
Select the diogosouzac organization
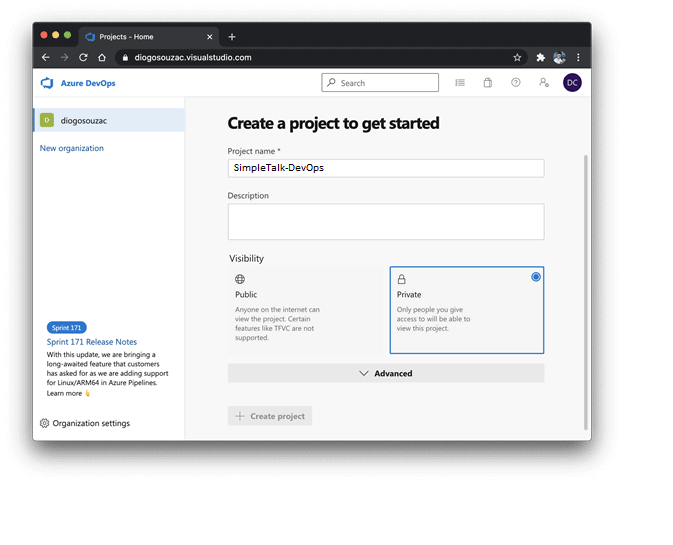click(109, 120)
